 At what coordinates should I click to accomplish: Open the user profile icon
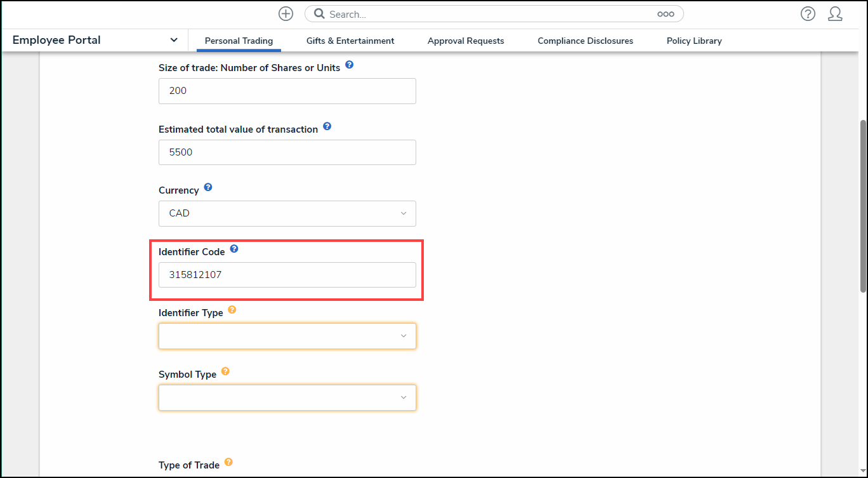(x=835, y=14)
